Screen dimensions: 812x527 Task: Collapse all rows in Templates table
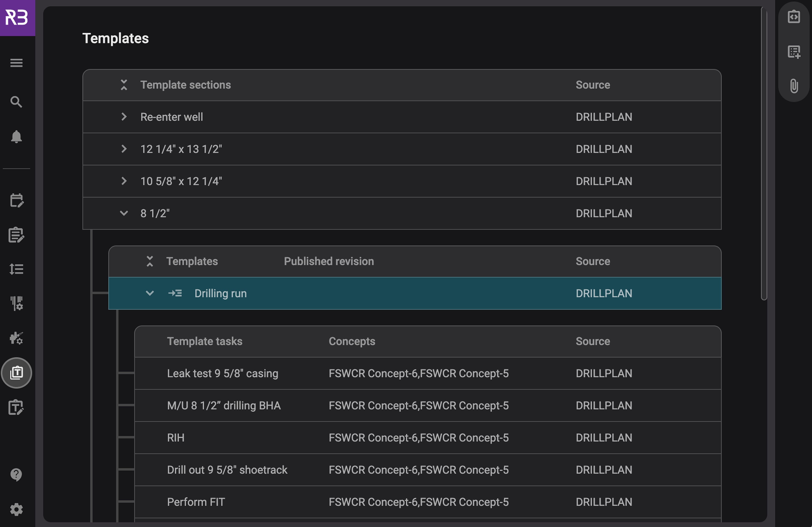click(x=150, y=261)
